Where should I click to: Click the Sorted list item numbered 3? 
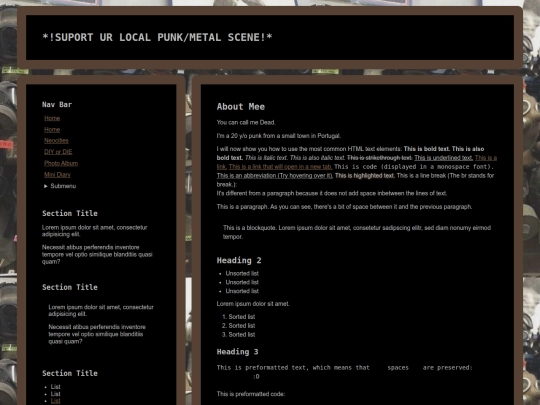pos(242,334)
